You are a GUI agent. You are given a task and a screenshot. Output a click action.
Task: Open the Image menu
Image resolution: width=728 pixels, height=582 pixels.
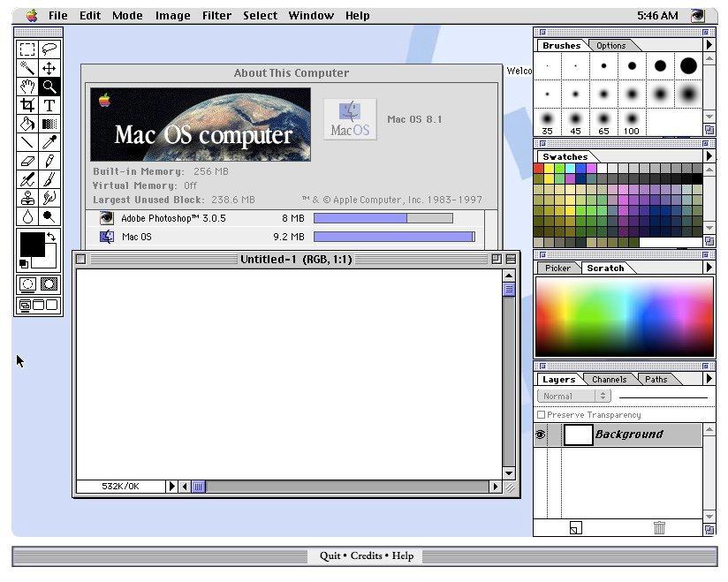point(172,16)
